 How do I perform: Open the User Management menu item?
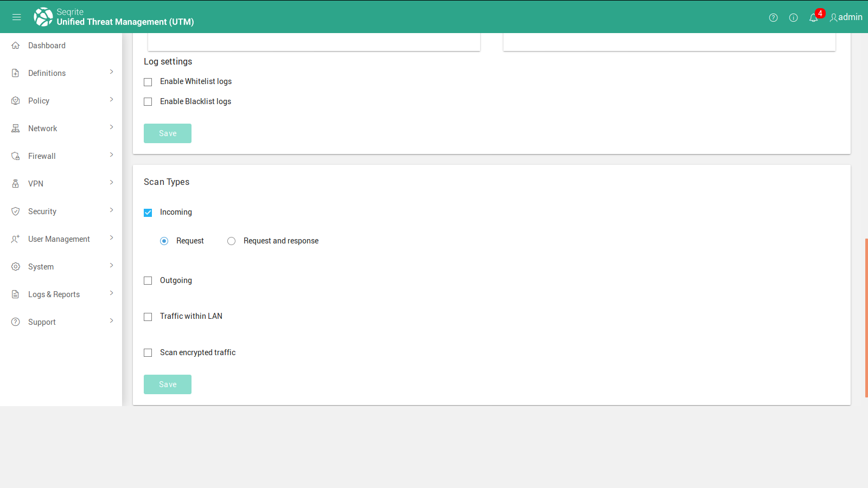(x=59, y=239)
